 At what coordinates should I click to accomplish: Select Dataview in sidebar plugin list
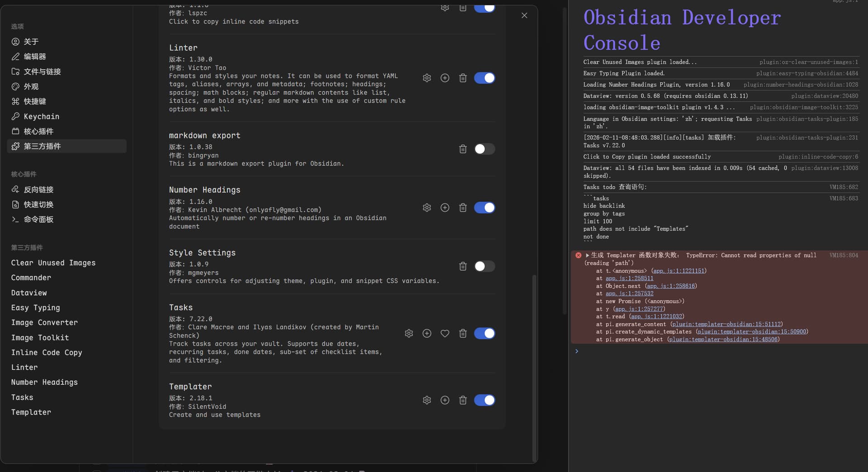(x=29, y=293)
